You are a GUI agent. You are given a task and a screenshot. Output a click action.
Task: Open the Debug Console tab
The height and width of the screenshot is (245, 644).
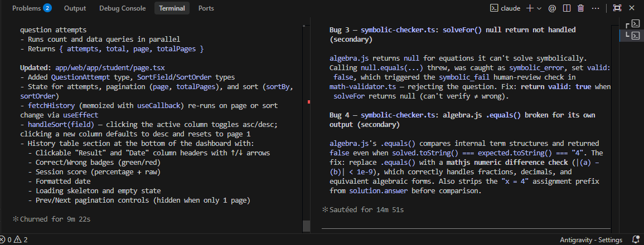coord(122,8)
